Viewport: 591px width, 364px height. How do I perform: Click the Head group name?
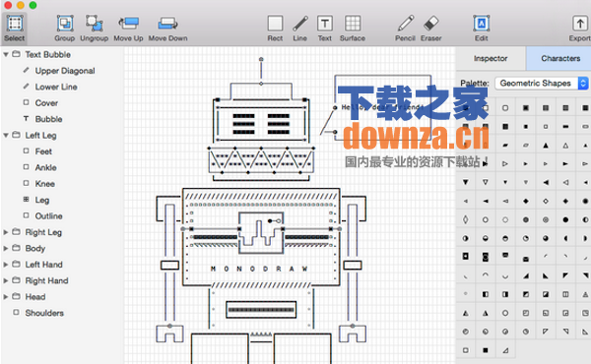coord(35,297)
